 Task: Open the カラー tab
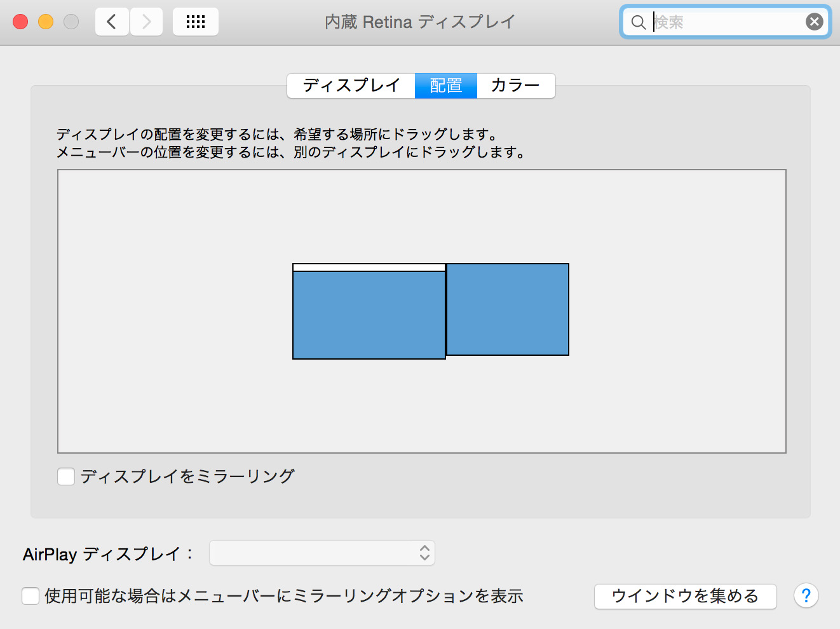click(x=515, y=86)
